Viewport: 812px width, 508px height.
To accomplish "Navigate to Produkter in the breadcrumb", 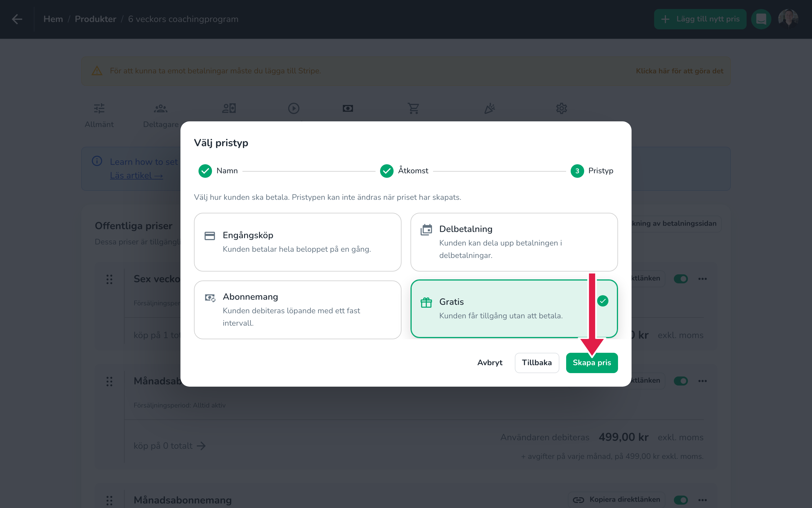I will point(96,19).
